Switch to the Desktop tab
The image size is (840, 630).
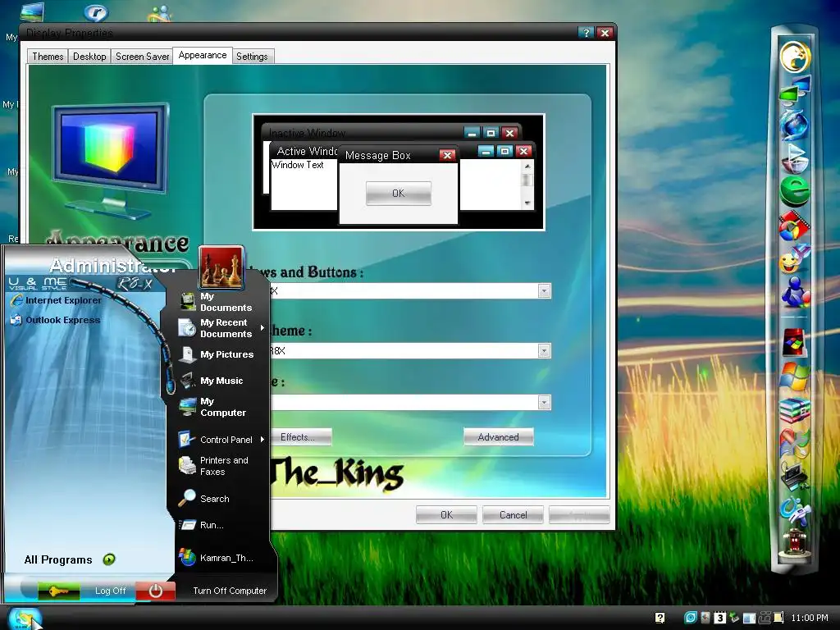[x=89, y=57]
